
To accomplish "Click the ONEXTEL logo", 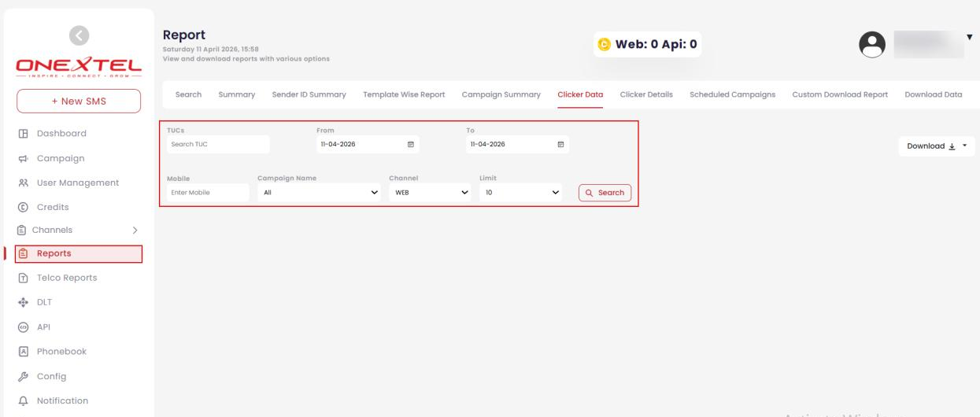I will coord(79,65).
